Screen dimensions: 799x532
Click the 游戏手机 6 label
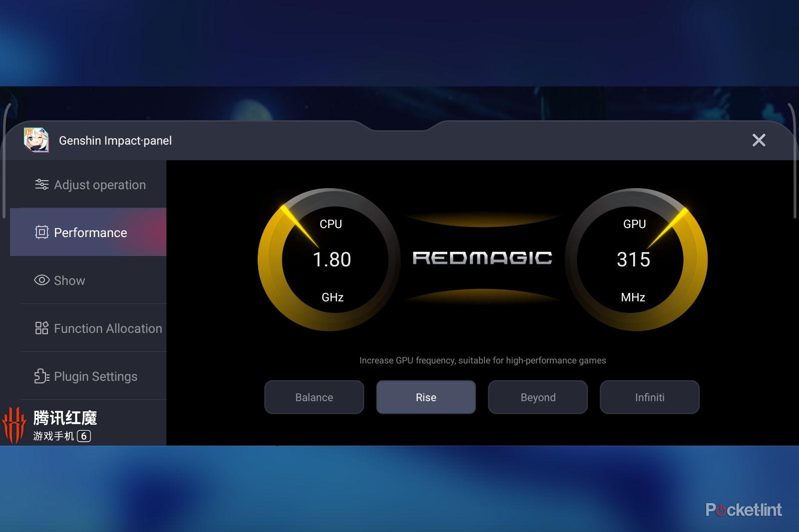click(x=62, y=436)
